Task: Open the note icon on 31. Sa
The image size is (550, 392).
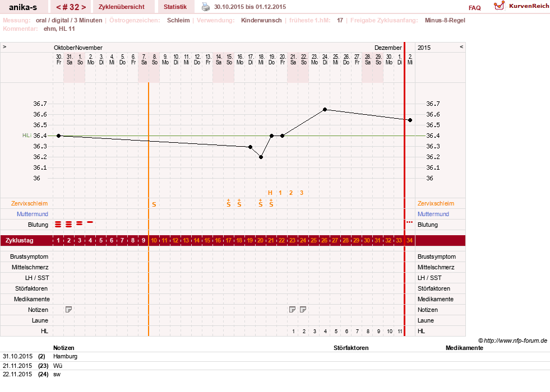Action: pos(69,310)
